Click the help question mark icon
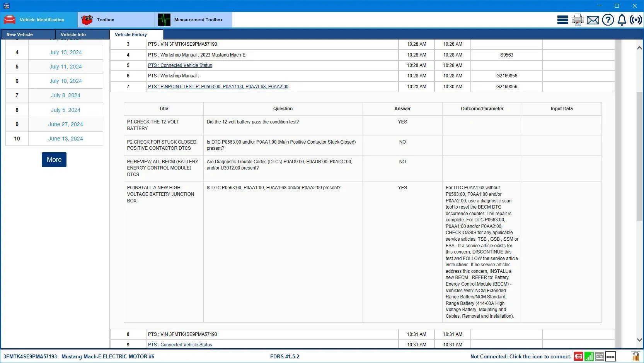 click(x=608, y=20)
